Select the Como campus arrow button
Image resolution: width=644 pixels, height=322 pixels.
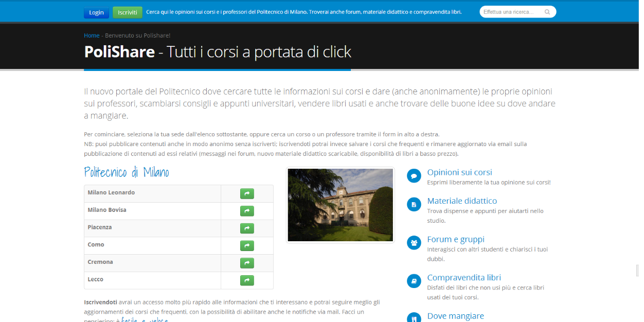tap(247, 246)
